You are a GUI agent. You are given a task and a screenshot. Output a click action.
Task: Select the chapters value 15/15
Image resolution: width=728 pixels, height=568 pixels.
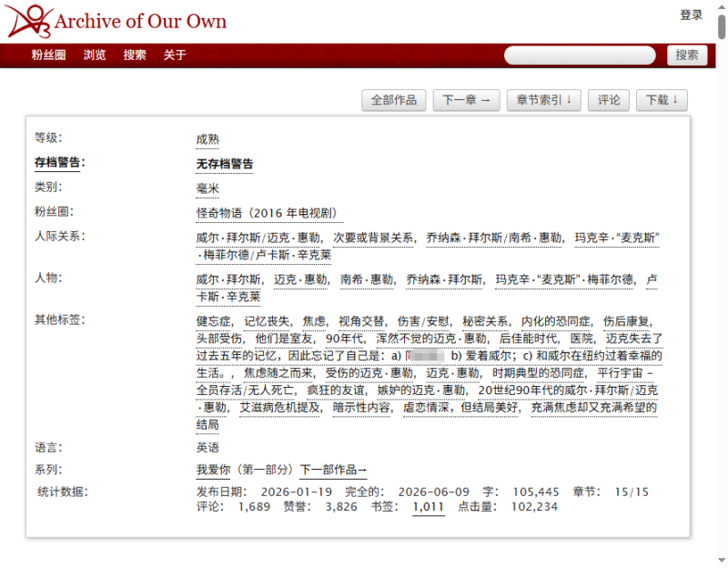pyautogui.click(x=632, y=492)
